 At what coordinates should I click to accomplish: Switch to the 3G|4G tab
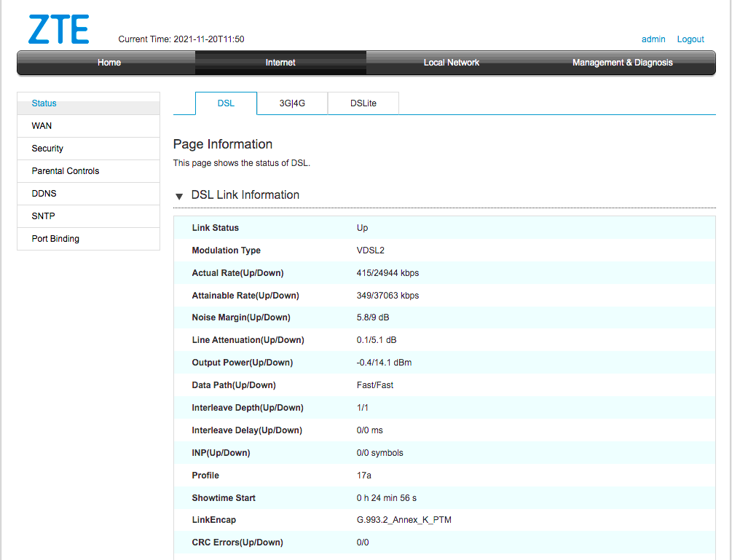click(292, 103)
